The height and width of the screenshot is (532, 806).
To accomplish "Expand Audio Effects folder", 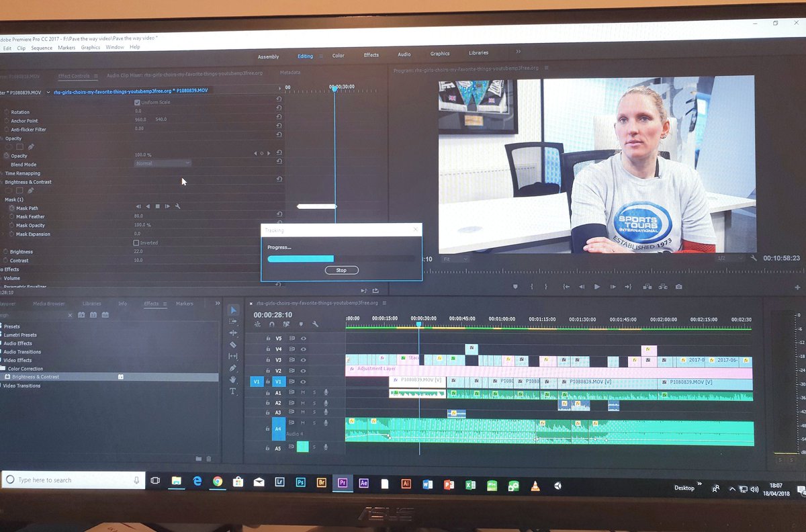I will point(17,343).
